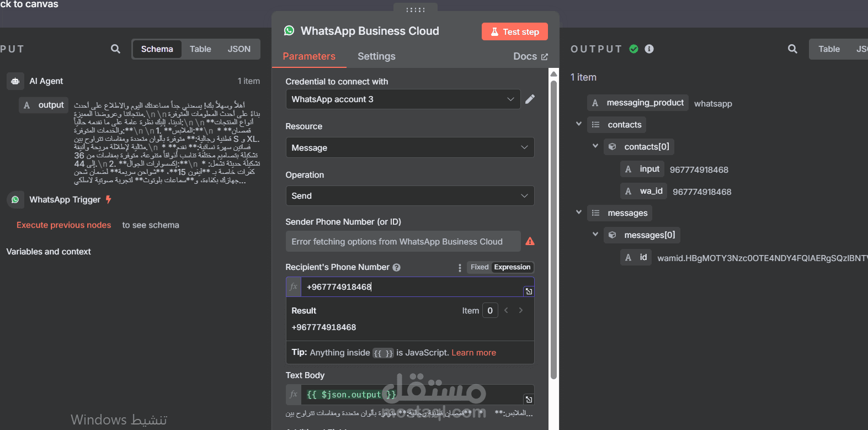
Task: Click the input field under contacts[0]
Action: [642, 169]
